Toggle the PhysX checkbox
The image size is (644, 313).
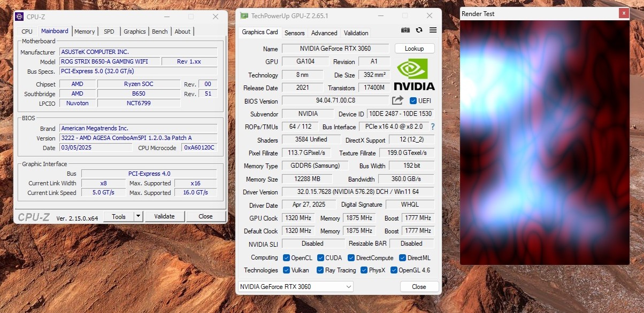364,270
